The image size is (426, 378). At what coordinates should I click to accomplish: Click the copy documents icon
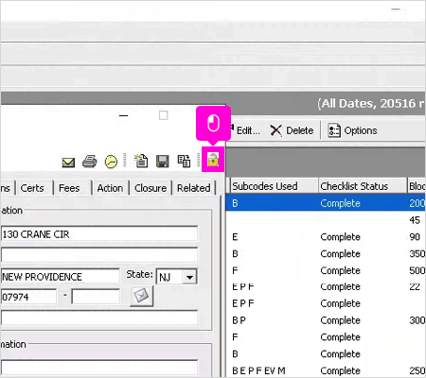tap(184, 161)
